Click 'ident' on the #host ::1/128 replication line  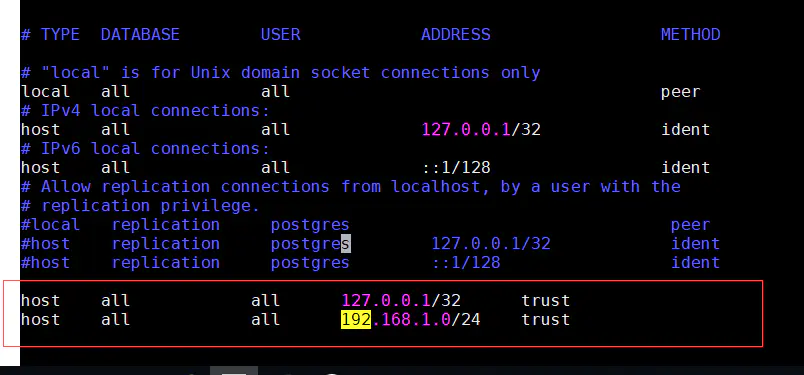pyautogui.click(x=695, y=262)
